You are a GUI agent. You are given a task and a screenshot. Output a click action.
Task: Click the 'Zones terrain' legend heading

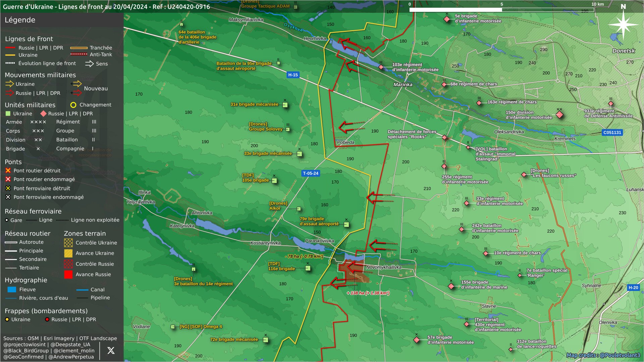[85, 234]
